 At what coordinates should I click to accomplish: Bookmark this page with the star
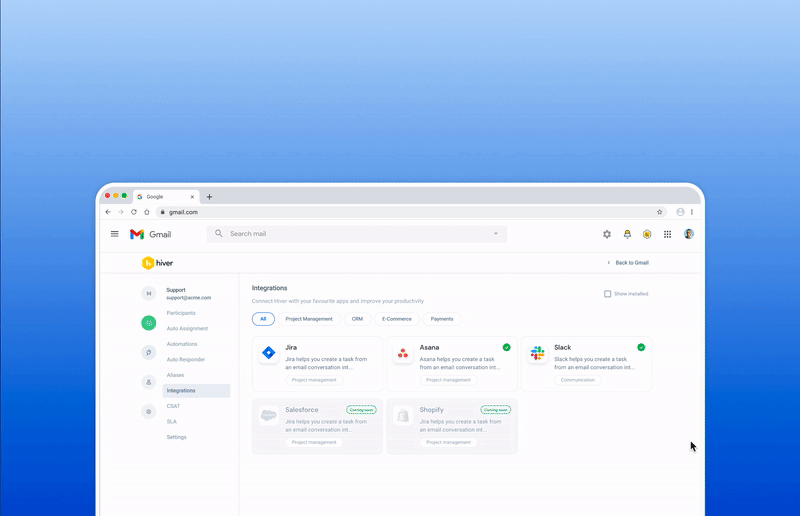click(x=659, y=212)
